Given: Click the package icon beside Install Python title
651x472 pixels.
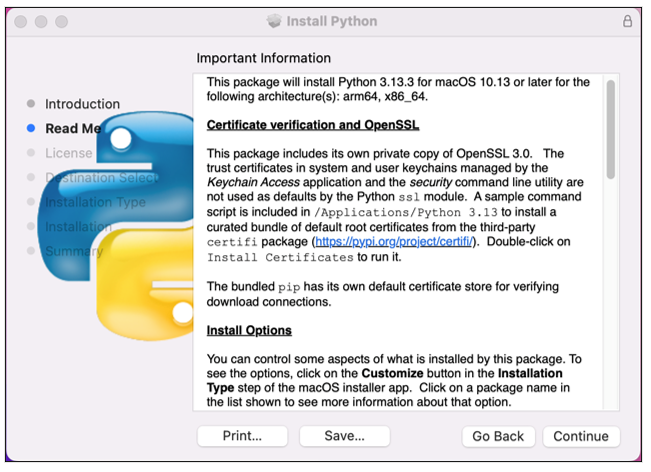Looking at the screenshot, I should tap(274, 21).
